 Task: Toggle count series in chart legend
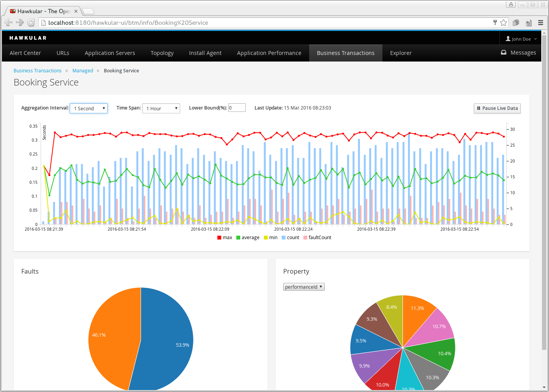coord(290,238)
